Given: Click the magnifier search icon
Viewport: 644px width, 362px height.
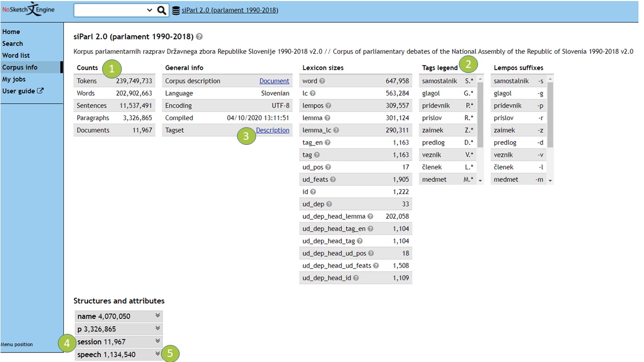Looking at the screenshot, I should coord(162,10).
